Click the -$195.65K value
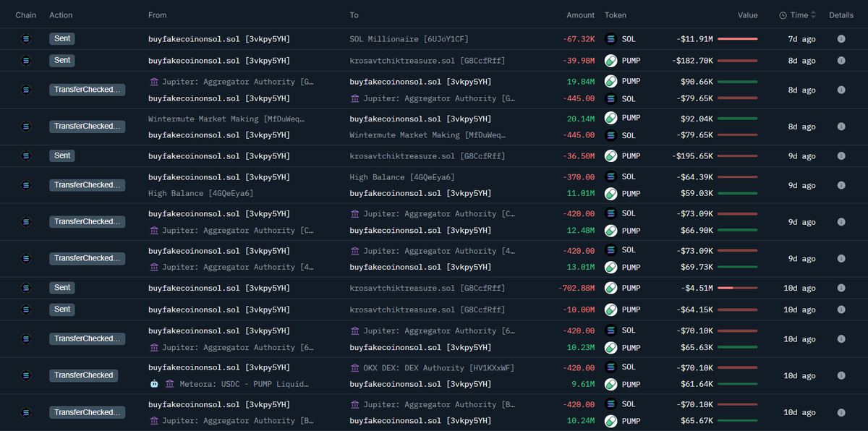 tap(692, 155)
